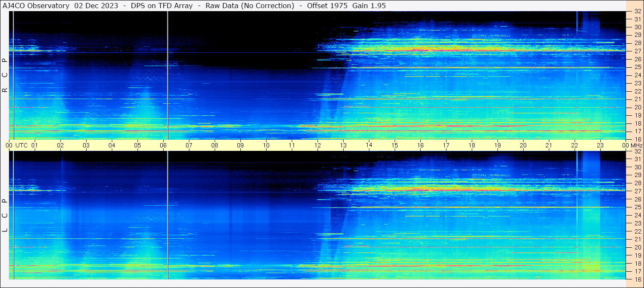Select the 20 hour tick on time axis
The image size is (644, 288).
pos(523,145)
